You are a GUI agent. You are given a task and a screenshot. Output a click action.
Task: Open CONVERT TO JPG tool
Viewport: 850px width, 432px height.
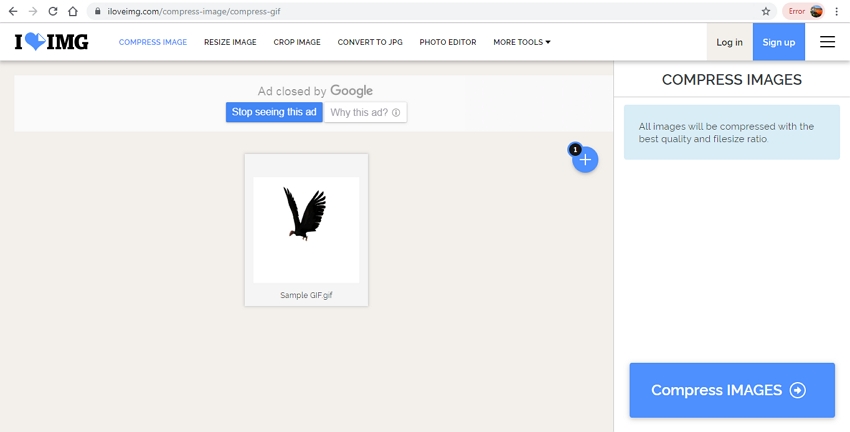pyautogui.click(x=370, y=42)
